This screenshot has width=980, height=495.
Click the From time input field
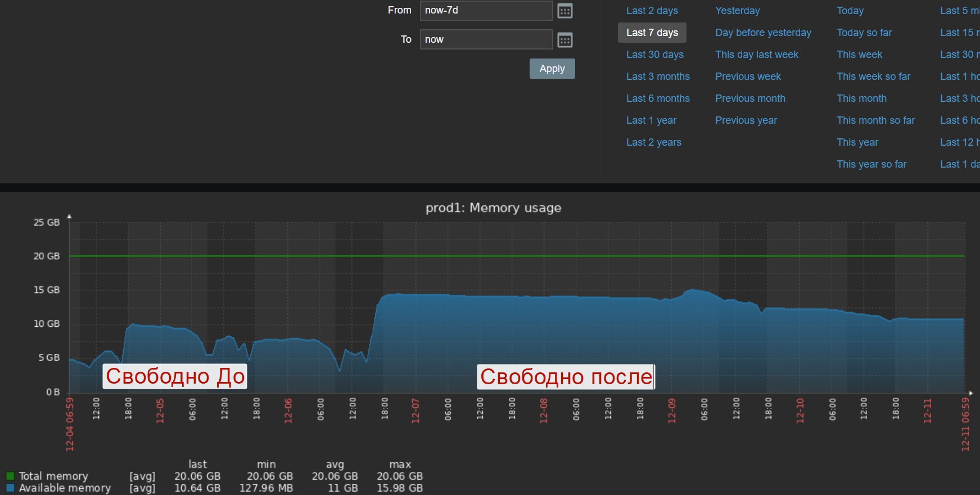tap(486, 11)
